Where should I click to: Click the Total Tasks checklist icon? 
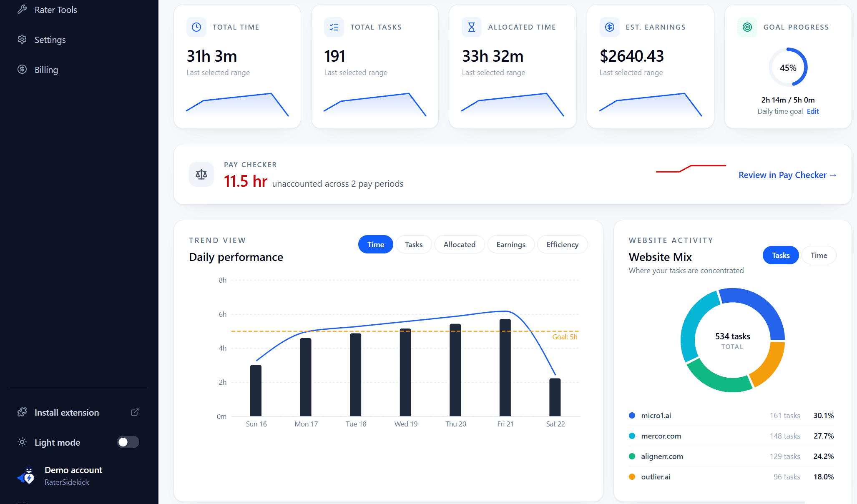point(334,27)
